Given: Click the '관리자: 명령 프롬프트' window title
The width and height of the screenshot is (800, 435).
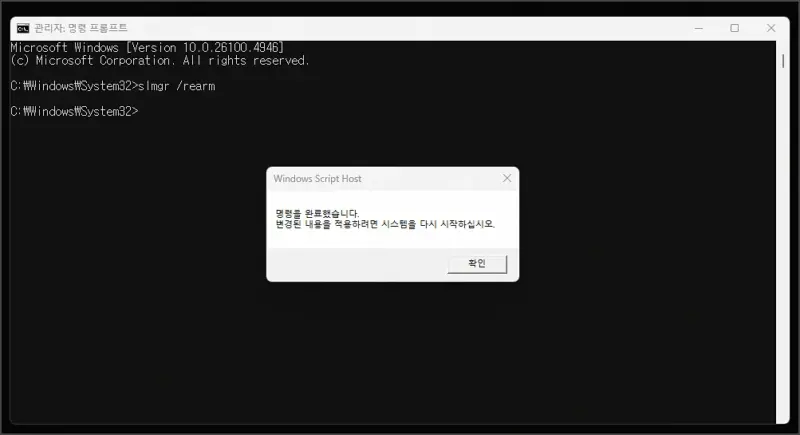Looking at the screenshot, I should (x=81, y=28).
